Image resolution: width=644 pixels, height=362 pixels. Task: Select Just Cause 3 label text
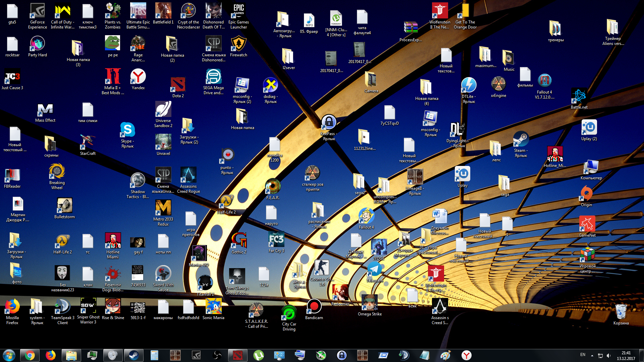[12, 88]
